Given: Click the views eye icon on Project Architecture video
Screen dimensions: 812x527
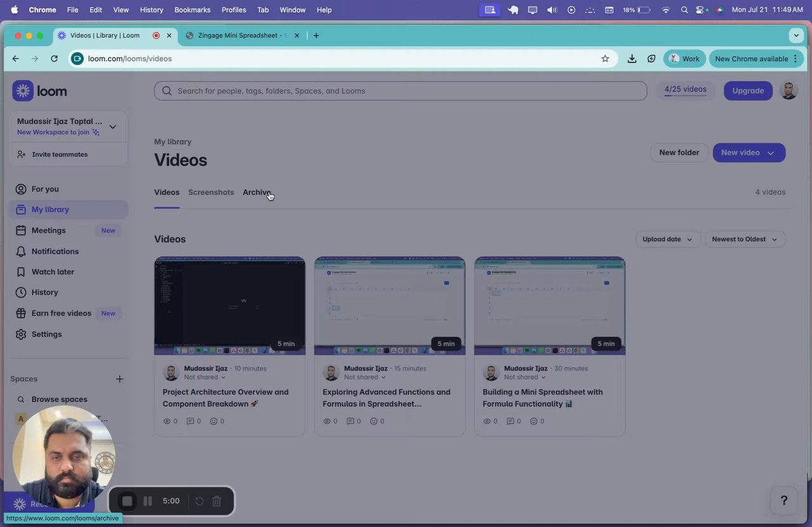Looking at the screenshot, I should (x=167, y=421).
